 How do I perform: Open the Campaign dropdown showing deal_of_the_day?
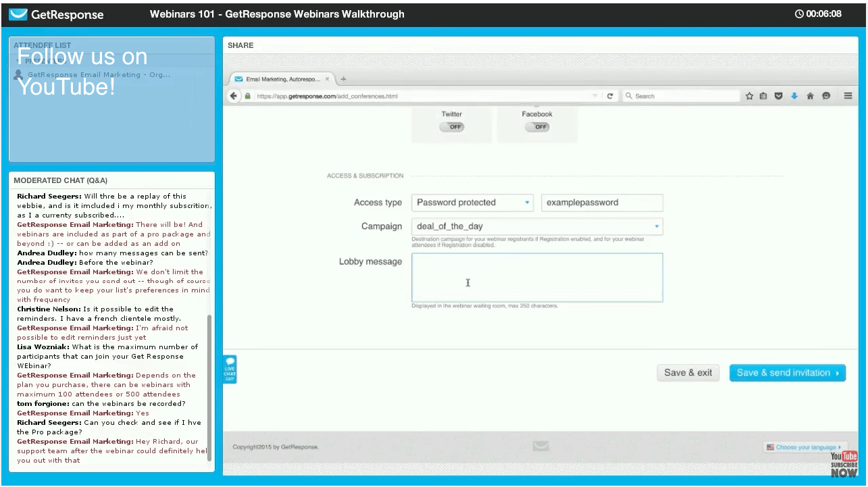(537, 226)
